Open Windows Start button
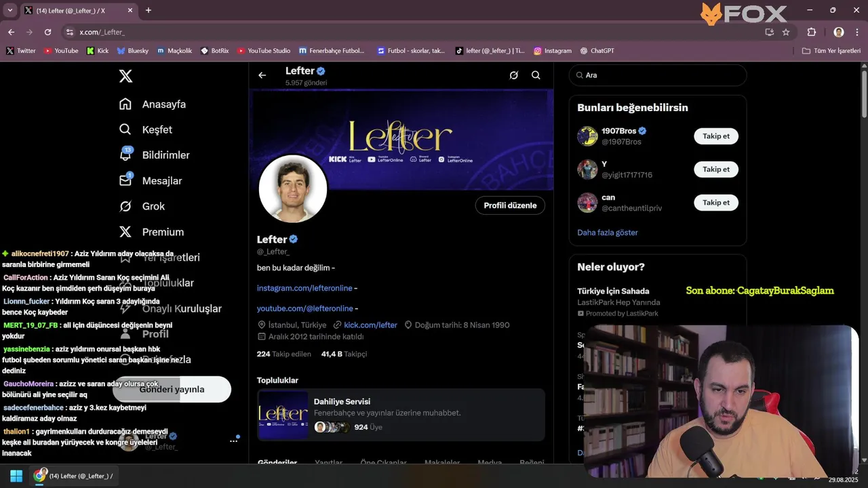868x488 pixels. pyautogui.click(x=16, y=476)
